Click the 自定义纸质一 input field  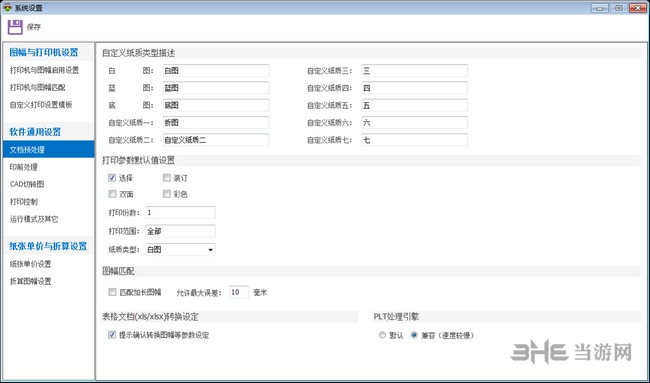pos(216,123)
